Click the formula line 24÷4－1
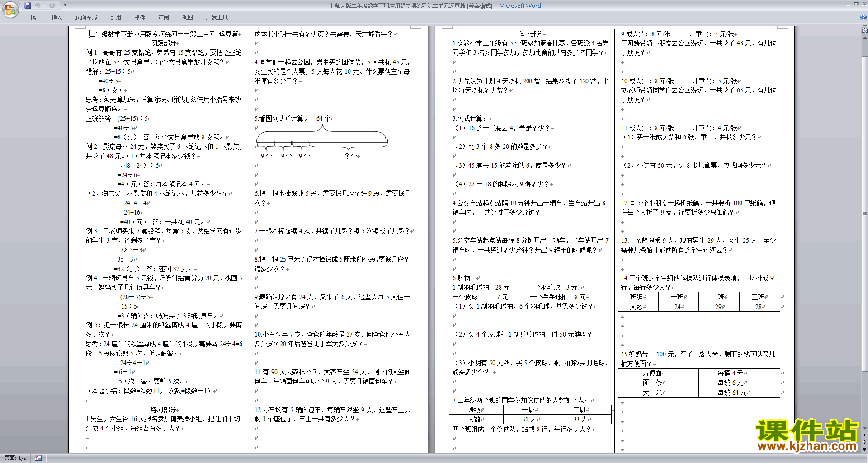 133,363
